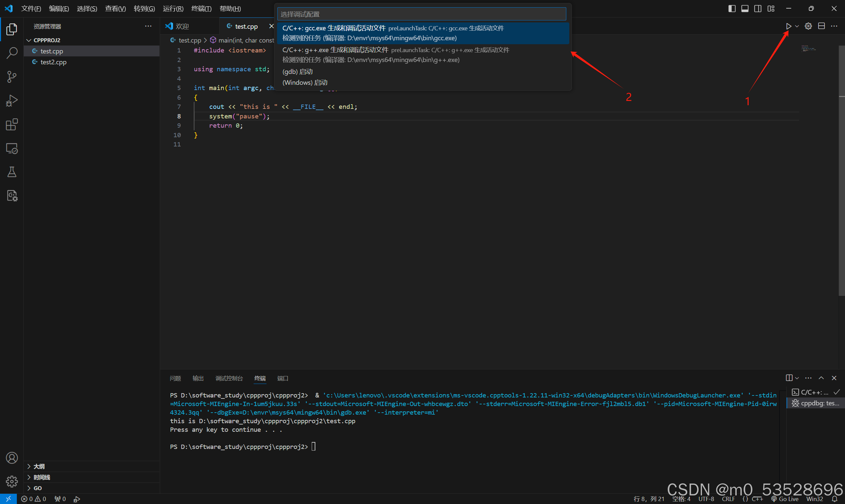The height and width of the screenshot is (504, 845).
Task: Click the editor toolbar gear icon
Action: 808,26
